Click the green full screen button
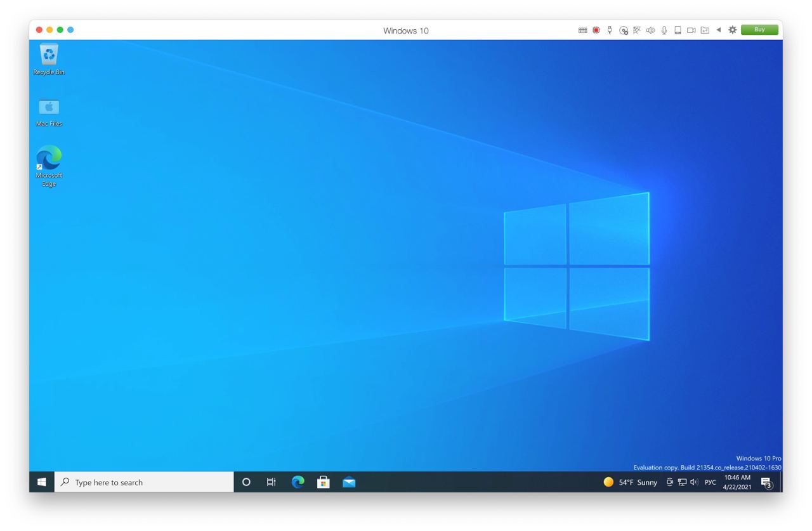The image size is (812, 531). coord(60,30)
